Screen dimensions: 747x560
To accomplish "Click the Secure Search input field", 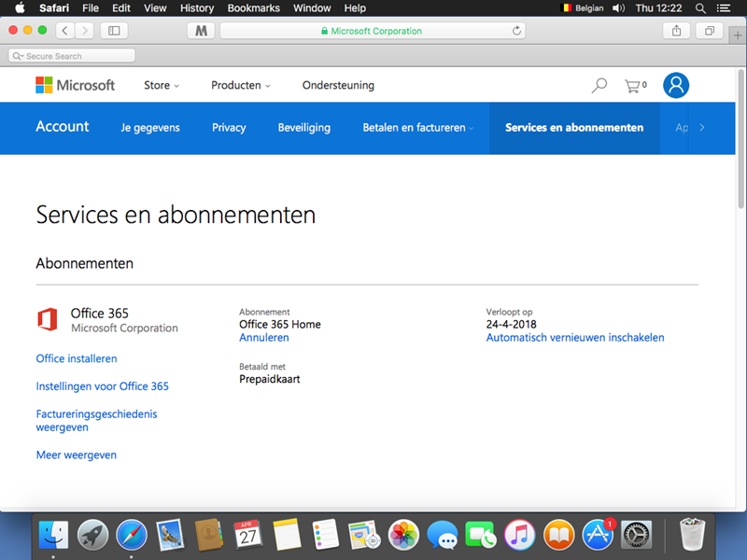I will pos(73,56).
